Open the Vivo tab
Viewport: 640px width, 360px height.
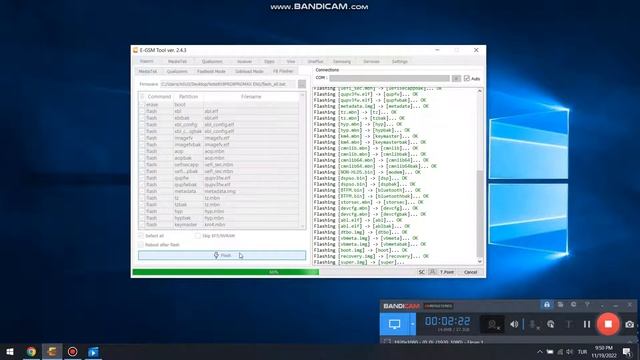pyautogui.click(x=291, y=62)
